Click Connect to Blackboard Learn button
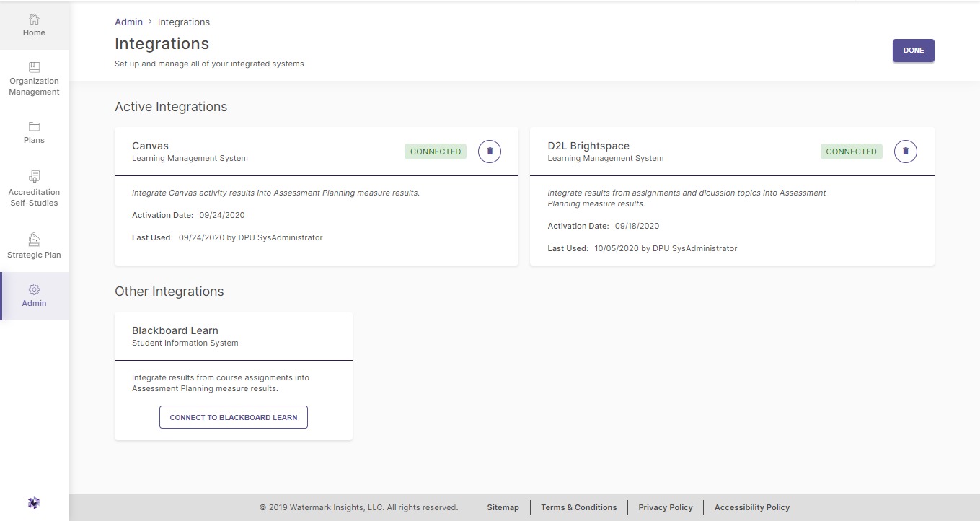Image resolution: width=980 pixels, height=521 pixels. 233,417
